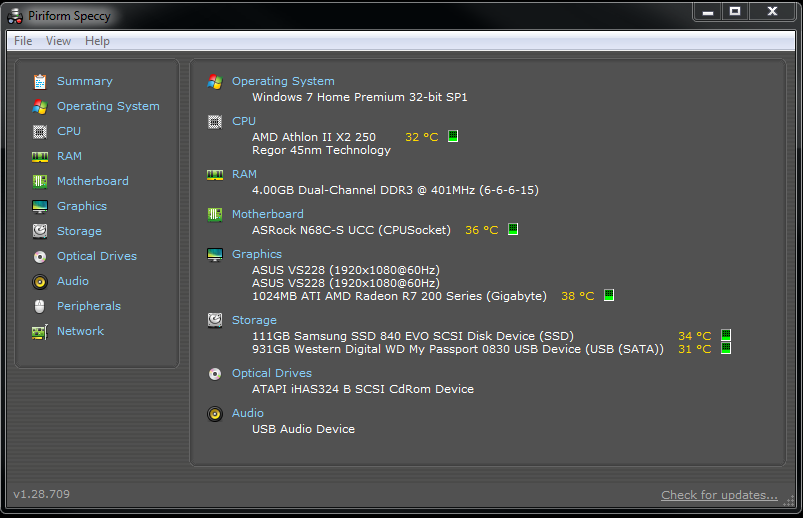The image size is (803, 518).
Task: Click the green indicator beside Samsung SSD 34 °C
Action: 726,335
